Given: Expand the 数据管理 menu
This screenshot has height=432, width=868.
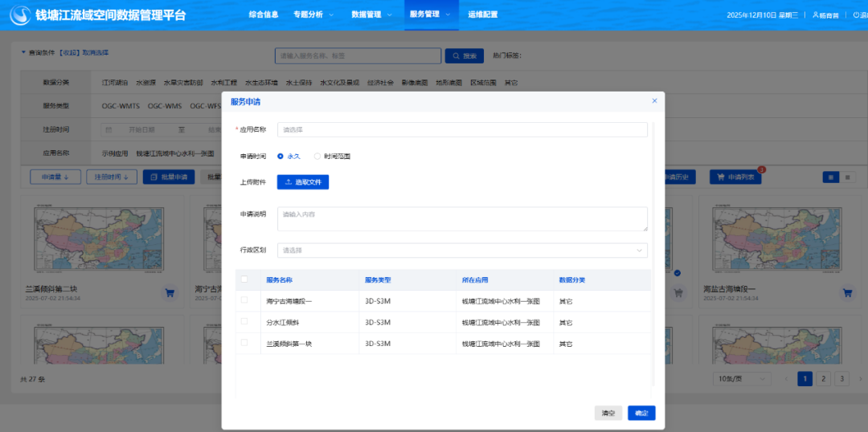Looking at the screenshot, I should 371,15.
